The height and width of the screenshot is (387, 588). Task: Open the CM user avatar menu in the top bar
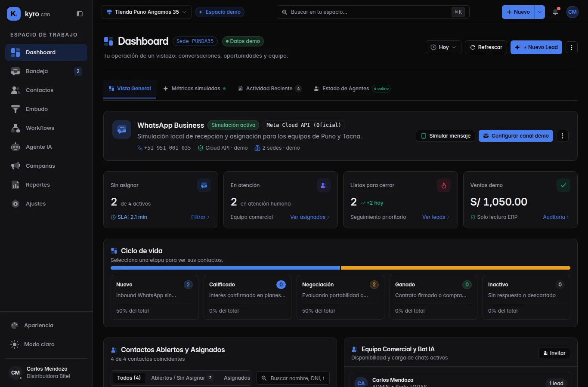(573, 12)
